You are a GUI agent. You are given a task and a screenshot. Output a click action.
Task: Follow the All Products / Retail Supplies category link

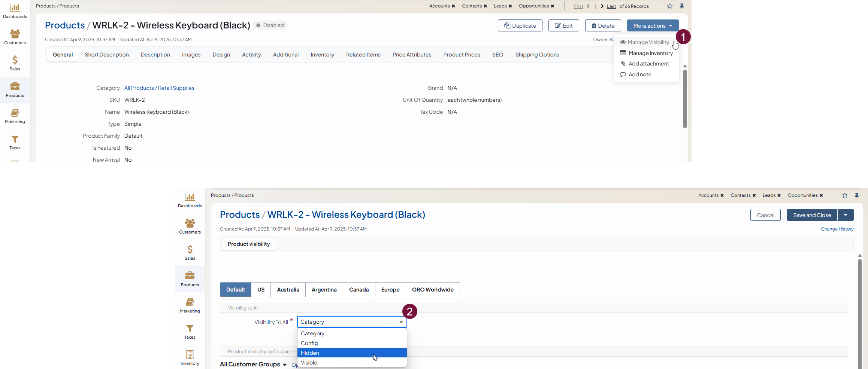click(x=159, y=88)
